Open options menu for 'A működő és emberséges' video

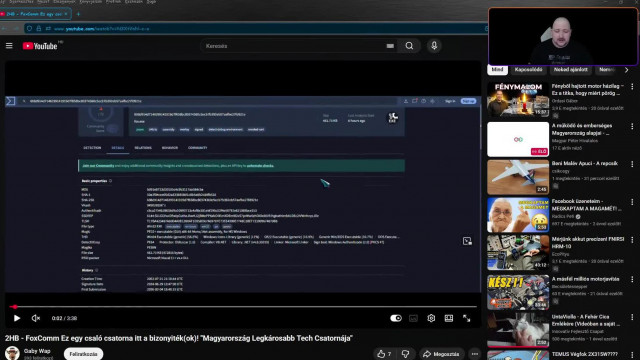click(x=632, y=127)
